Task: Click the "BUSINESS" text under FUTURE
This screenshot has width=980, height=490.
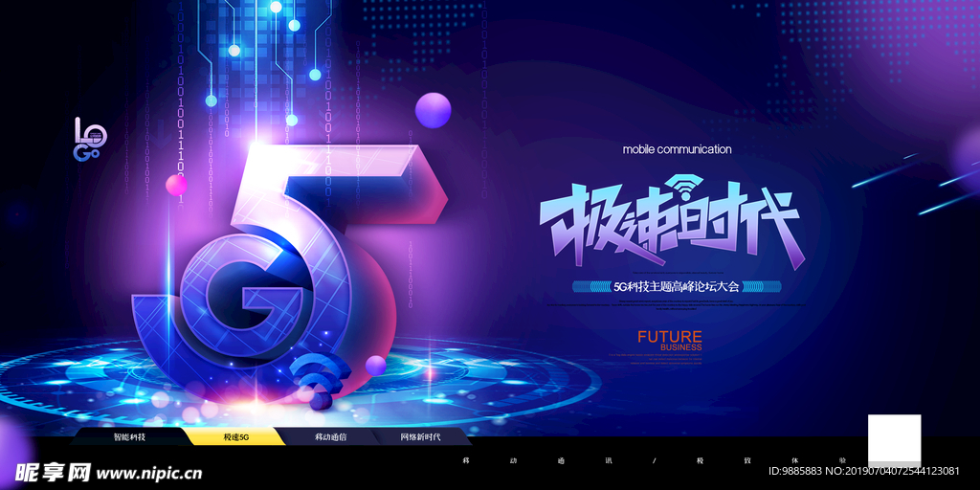Action: pyautogui.click(x=681, y=347)
